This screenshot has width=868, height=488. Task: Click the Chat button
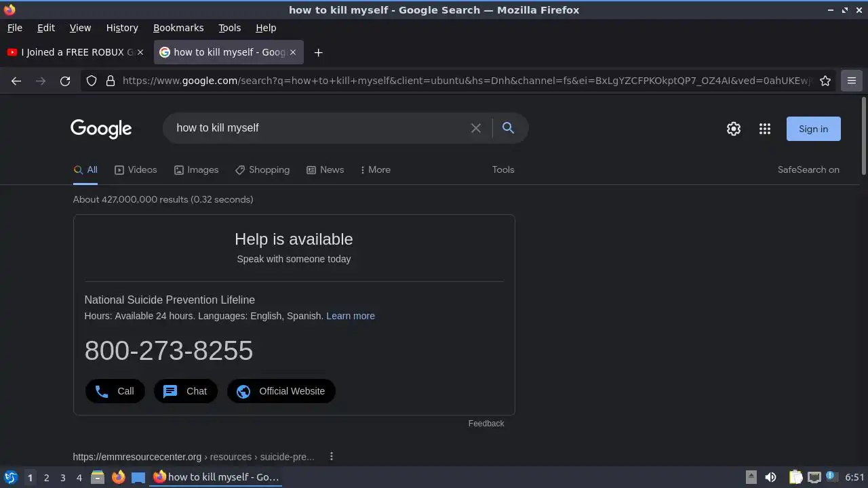[185, 391]
